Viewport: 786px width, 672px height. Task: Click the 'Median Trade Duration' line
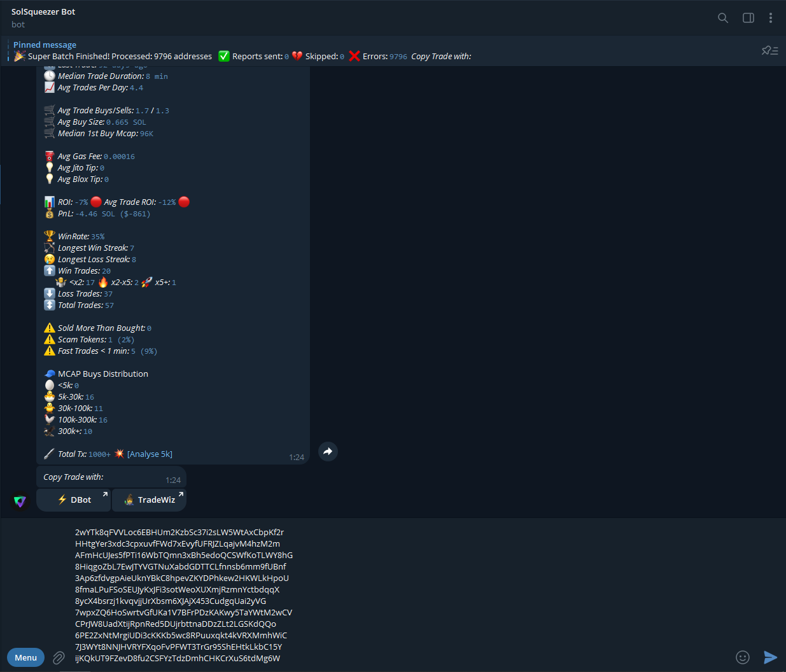[106, 76]
